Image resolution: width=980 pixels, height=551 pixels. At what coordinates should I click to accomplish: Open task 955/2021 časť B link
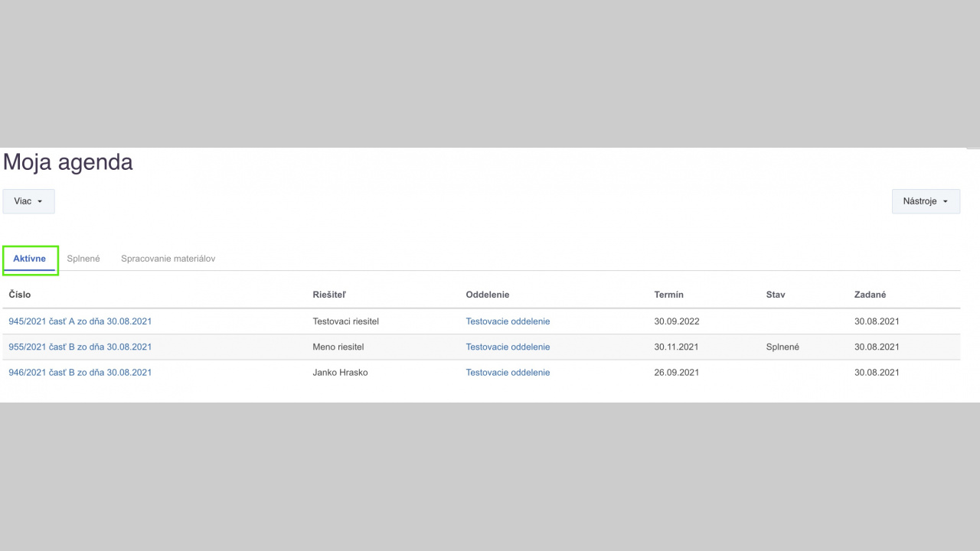(x=80, y=347)
